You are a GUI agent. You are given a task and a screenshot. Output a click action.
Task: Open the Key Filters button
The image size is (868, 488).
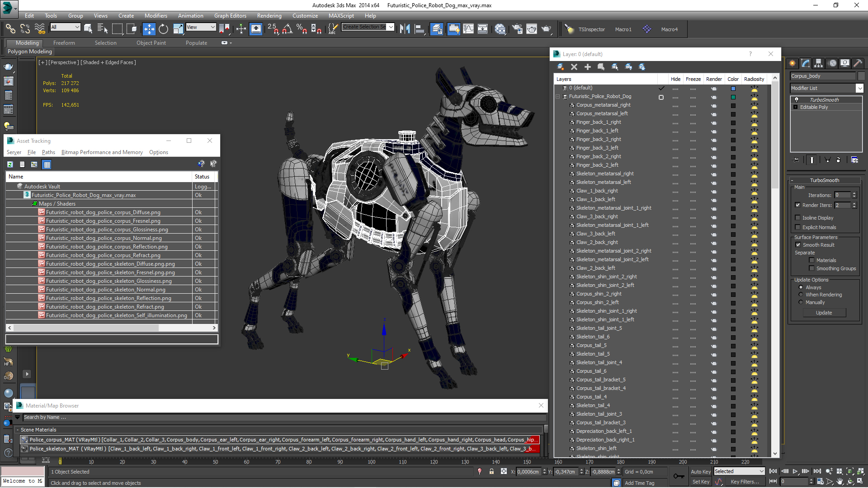coord(745,482)
